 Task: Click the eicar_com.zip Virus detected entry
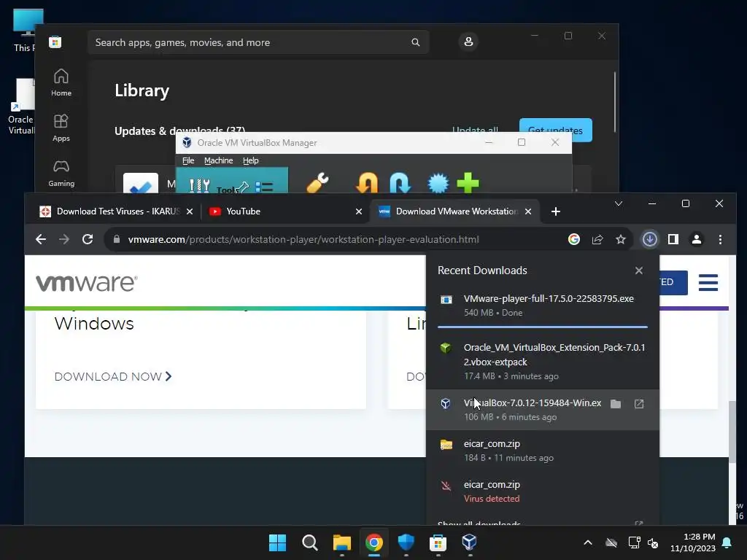542,491
